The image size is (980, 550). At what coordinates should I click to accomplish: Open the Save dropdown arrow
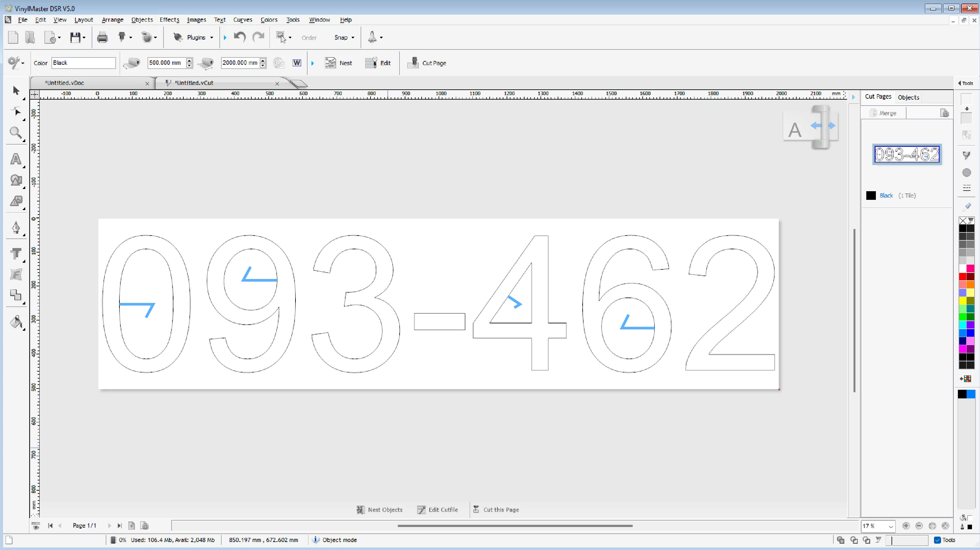coord(84,37)
